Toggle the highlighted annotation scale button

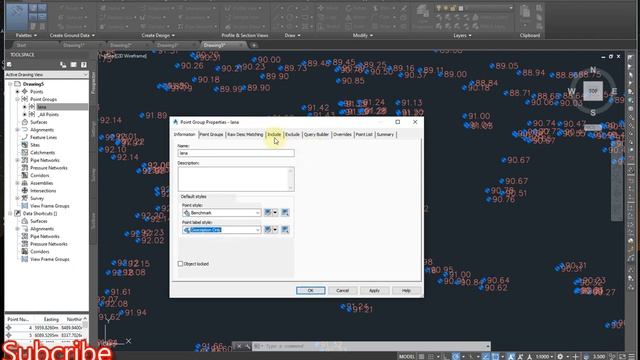click(511, 356)
